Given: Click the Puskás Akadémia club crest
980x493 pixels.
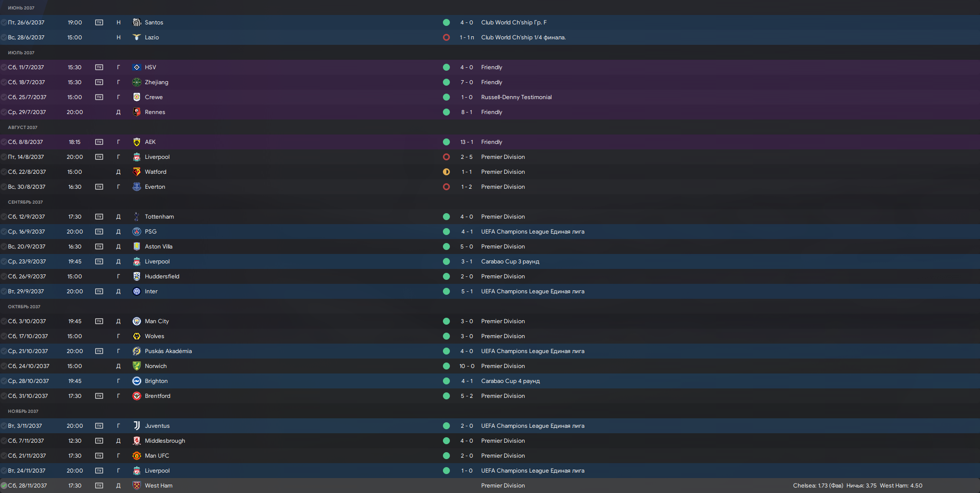Looking at the screenshot, I should tap(137, 351).
